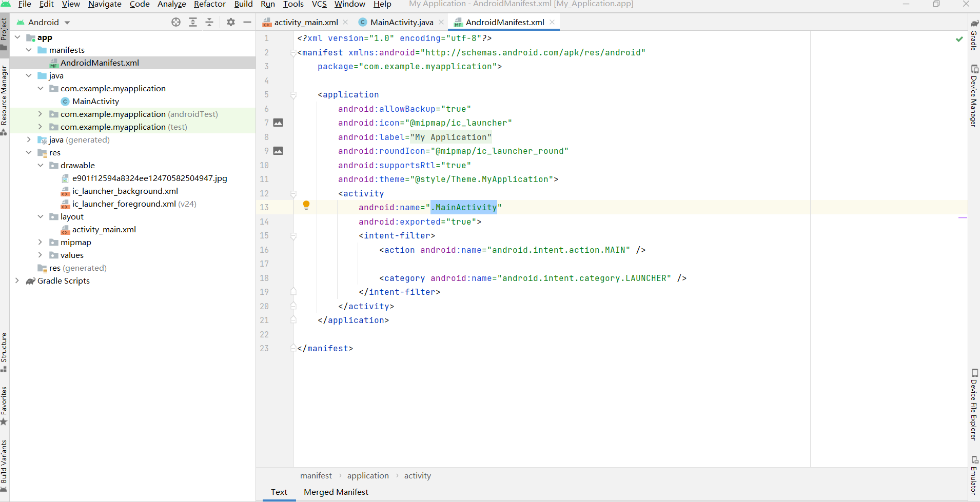Click the green inspection checkmark icon
980x502 pixels.
[x=959, y=39]
